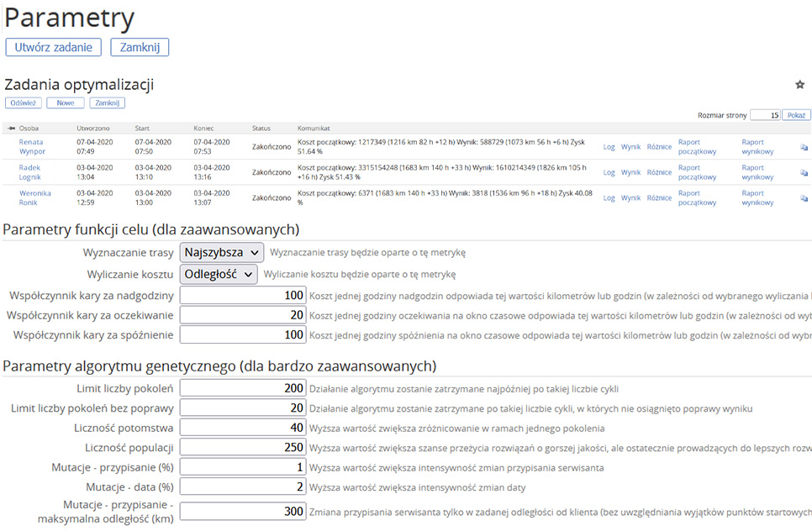Click the star favorite icon

799,85
